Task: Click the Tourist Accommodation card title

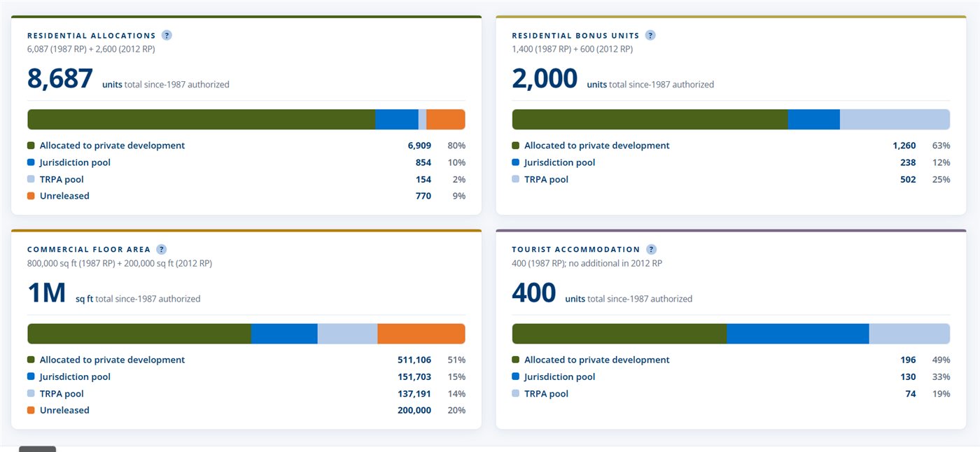Action: 576,250
